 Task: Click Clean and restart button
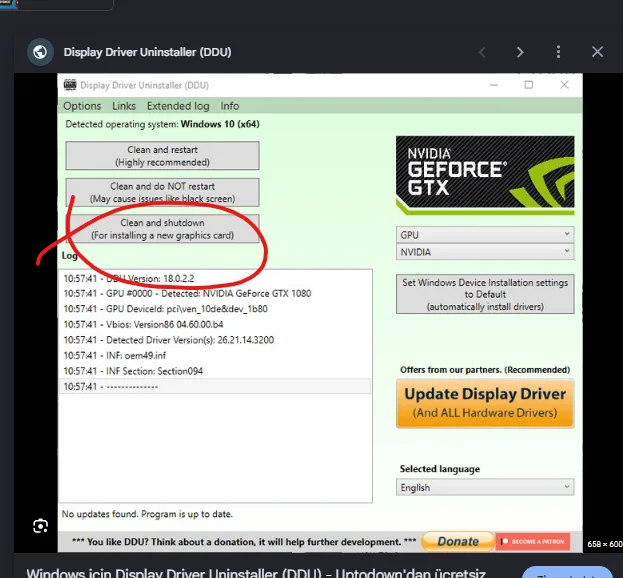(x=163, y=156)
